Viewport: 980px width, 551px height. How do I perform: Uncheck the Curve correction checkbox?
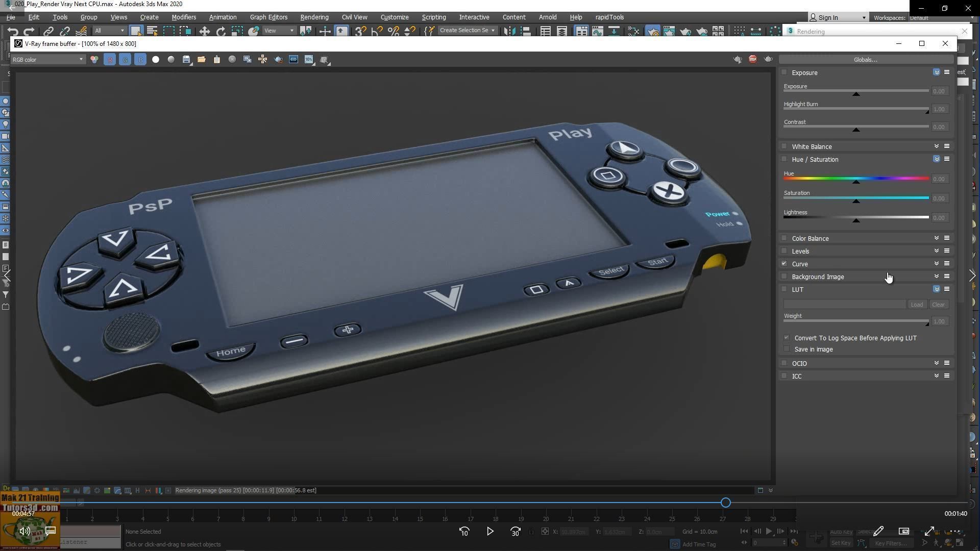[785, 264]
